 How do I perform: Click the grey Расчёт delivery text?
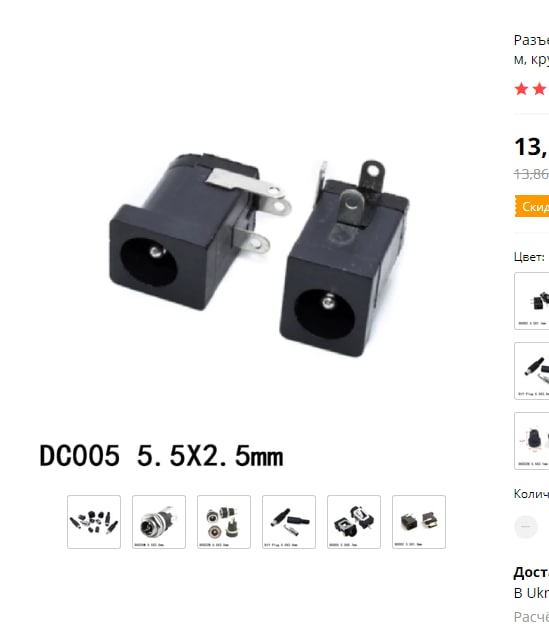(x=531, y=617)
